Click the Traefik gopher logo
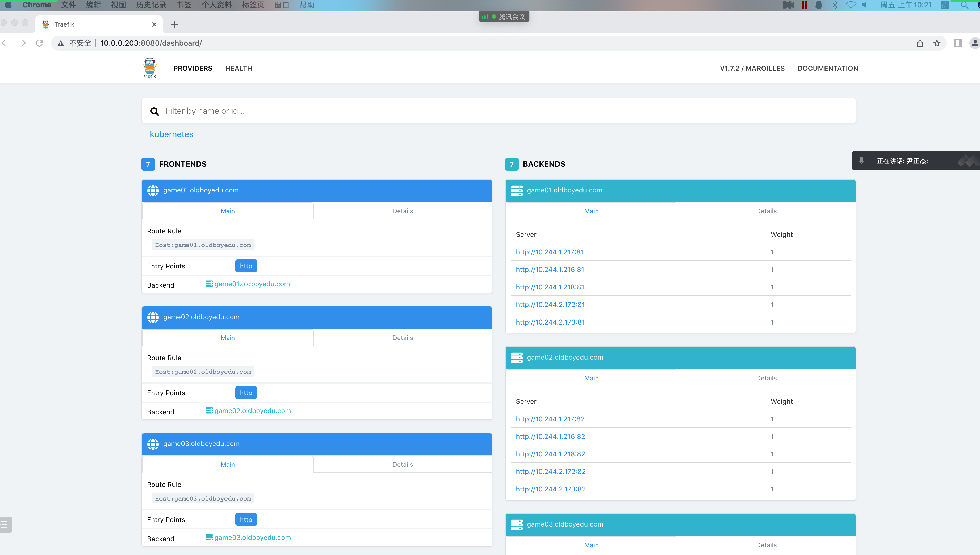 coord(150,68)
